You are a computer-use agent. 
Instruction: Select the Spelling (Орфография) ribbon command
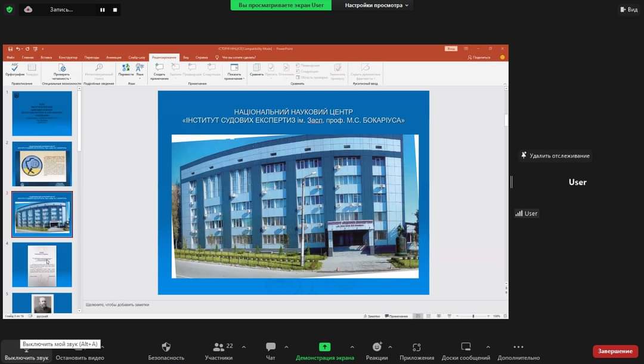pyautogui.click(x=15, y=70)
